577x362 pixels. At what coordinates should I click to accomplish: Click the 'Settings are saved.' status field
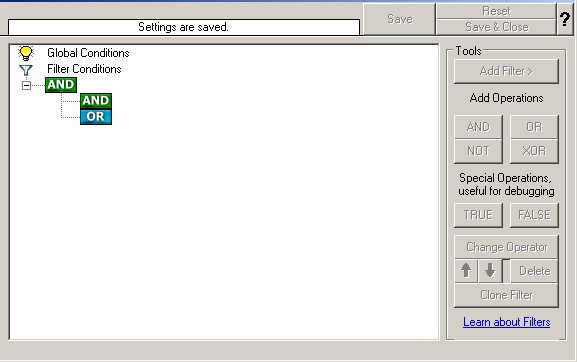(184, 27)
